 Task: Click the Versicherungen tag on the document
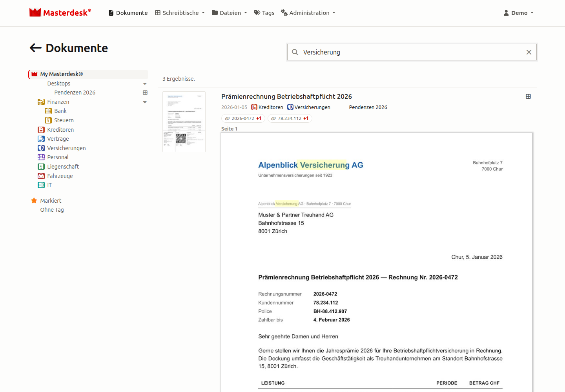[309, 107]
